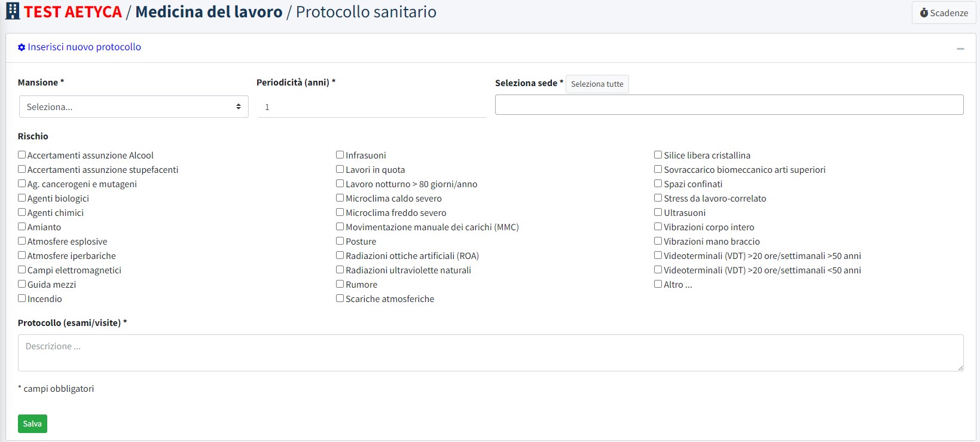Focus the Periodicità (anni) number field
Screen dimensions: 980x442
tap(372, 107)
